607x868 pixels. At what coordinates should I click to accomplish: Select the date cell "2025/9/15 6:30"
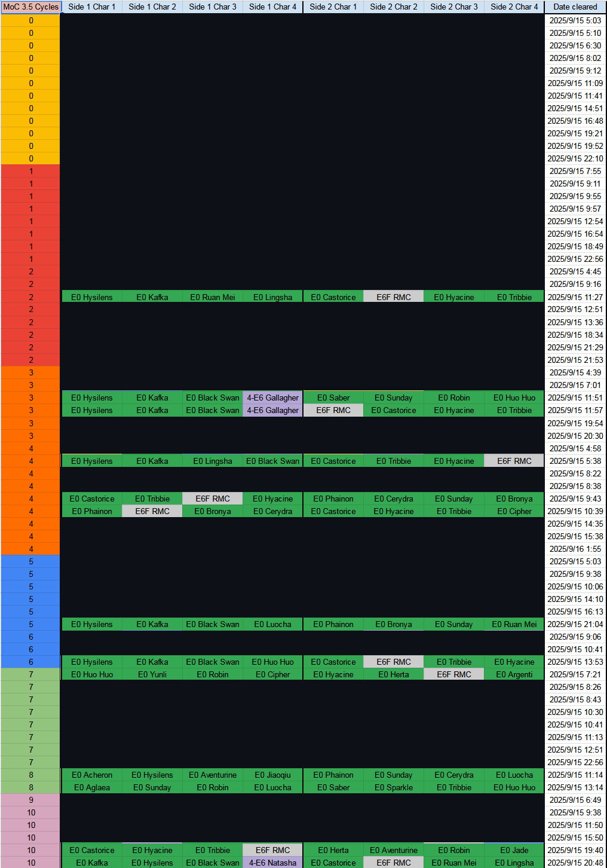tap(575, 45)
